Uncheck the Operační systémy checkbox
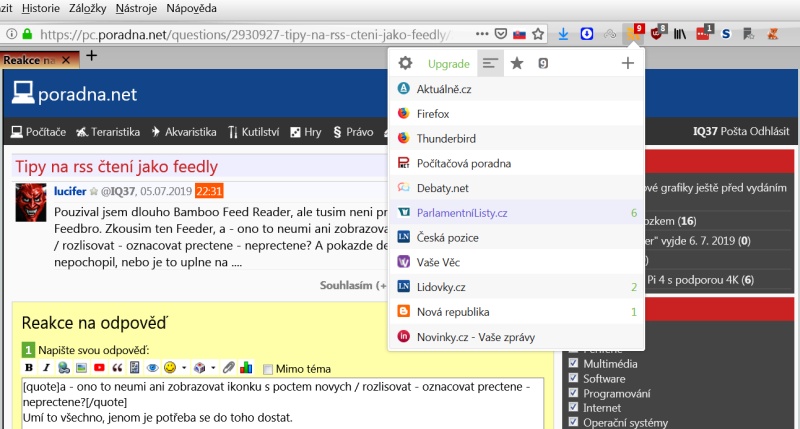 [x=573, y=422]
